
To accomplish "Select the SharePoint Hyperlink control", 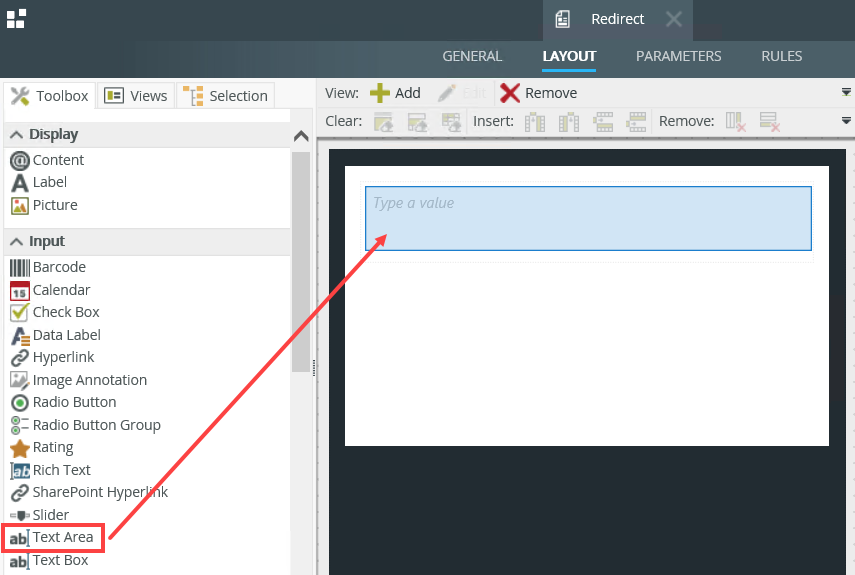I will click(x=89, y=493).
